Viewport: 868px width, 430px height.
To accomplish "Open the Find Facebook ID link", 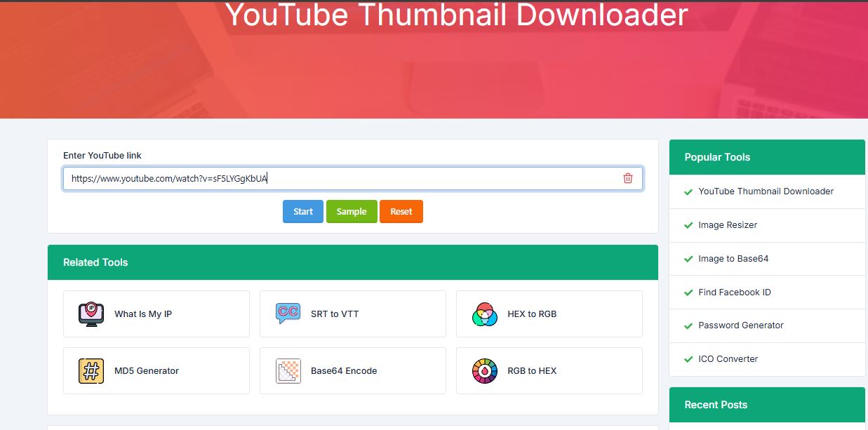I will (735, 293).
